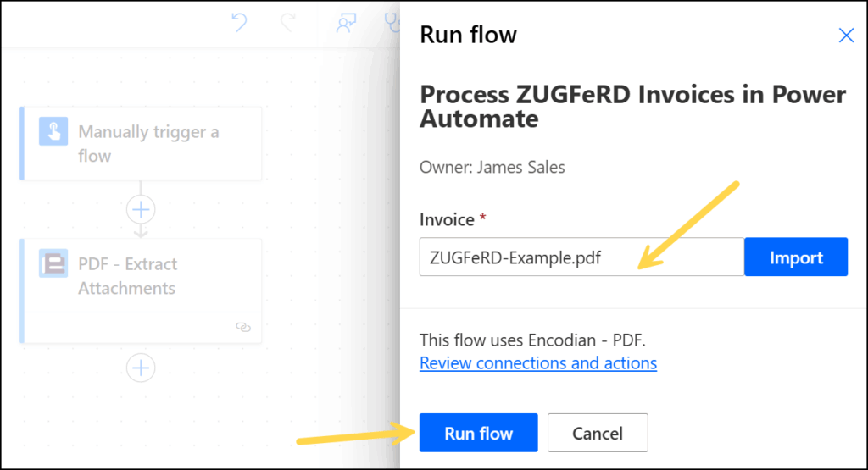This screenshot has height=470, width=868.
Task: Click the blue Run flow button
Action: pyautogui.click(x=478, y=433)
